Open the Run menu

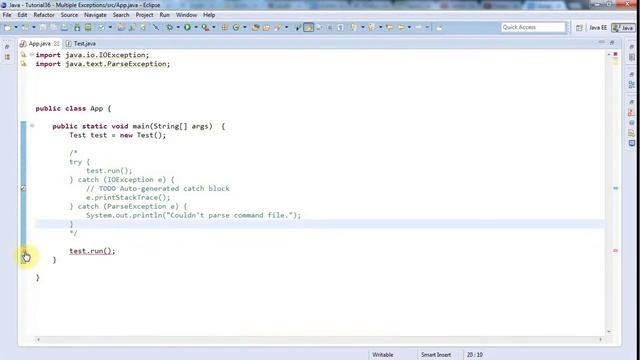pyautogui.click(x=164, y=15)
